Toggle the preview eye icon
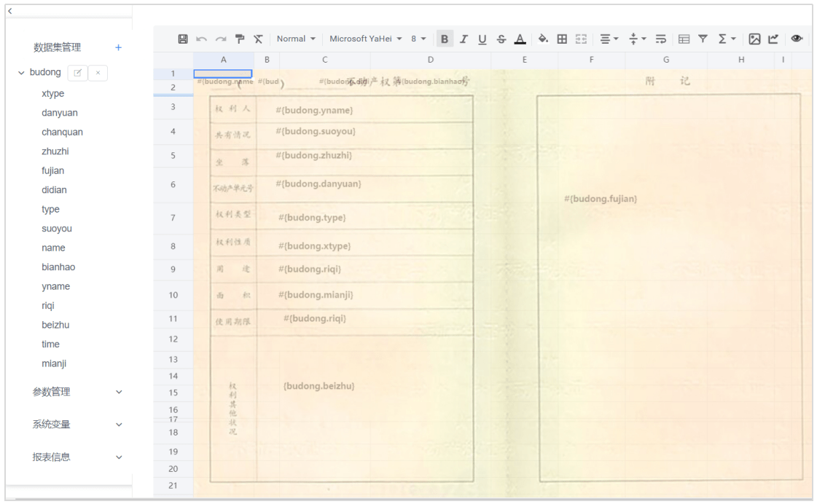The width and height of the screenshot is (817, 504). point(797,39)
